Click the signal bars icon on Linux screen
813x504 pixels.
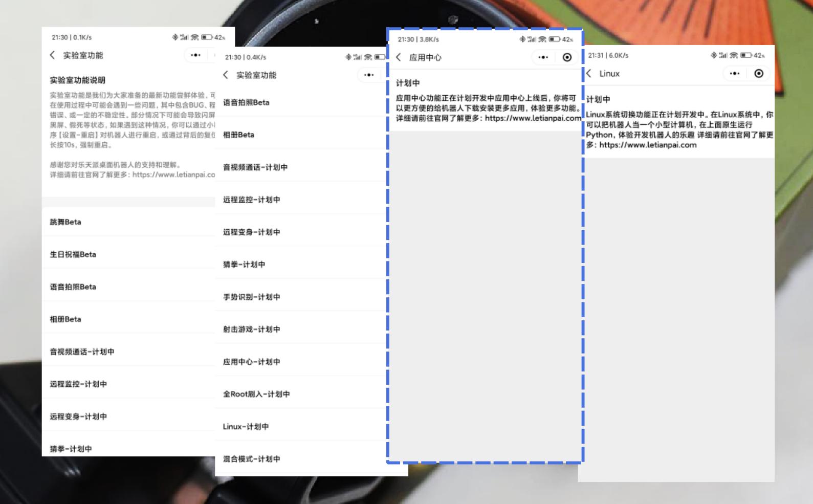(x=723, y=55)
